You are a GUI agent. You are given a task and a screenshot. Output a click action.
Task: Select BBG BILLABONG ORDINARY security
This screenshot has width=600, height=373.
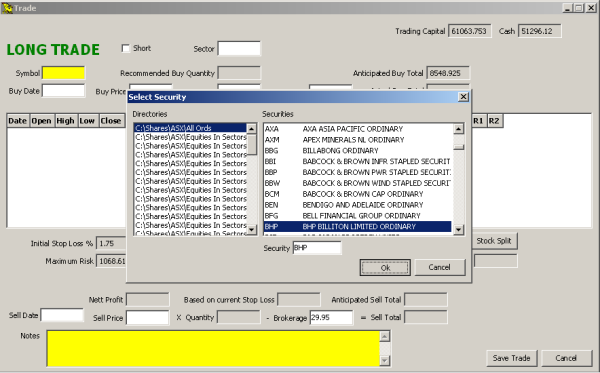pos(357,150)
